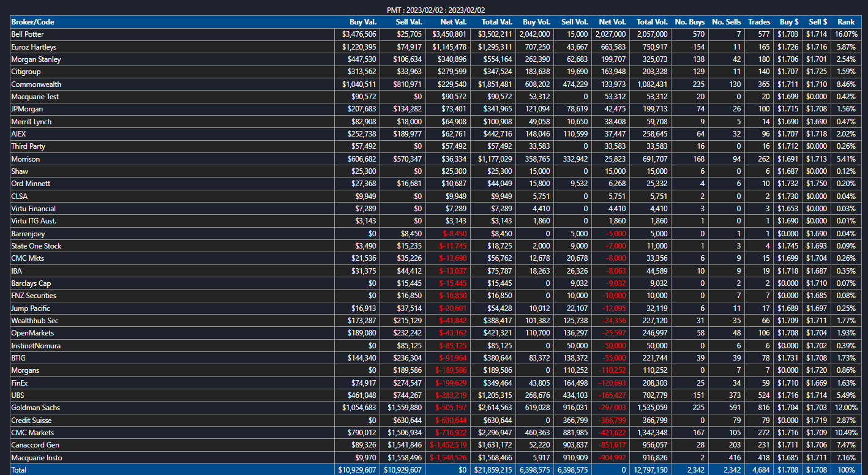Click the Buy $ column header
868x475 pixels.
click(789, 22)
